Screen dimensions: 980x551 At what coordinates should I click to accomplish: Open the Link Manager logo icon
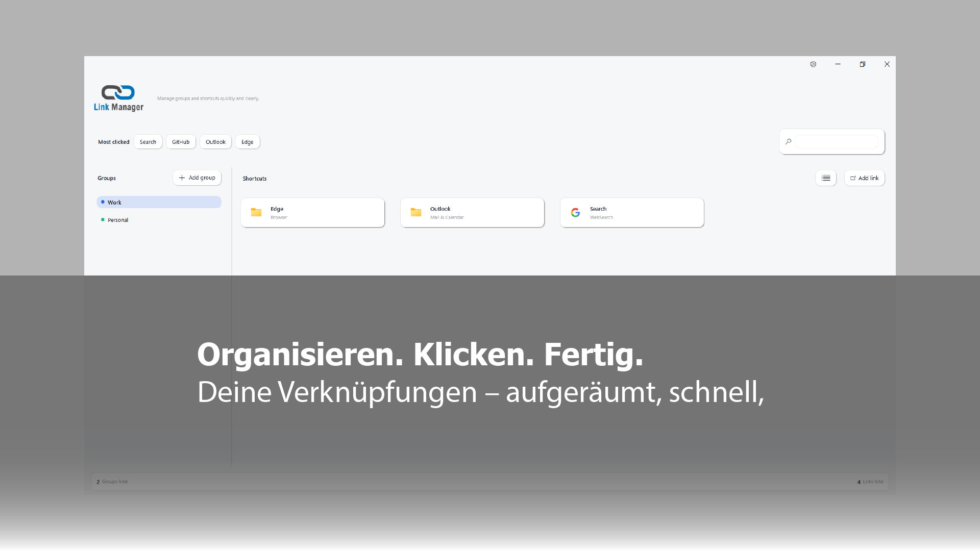pos(118,93)
